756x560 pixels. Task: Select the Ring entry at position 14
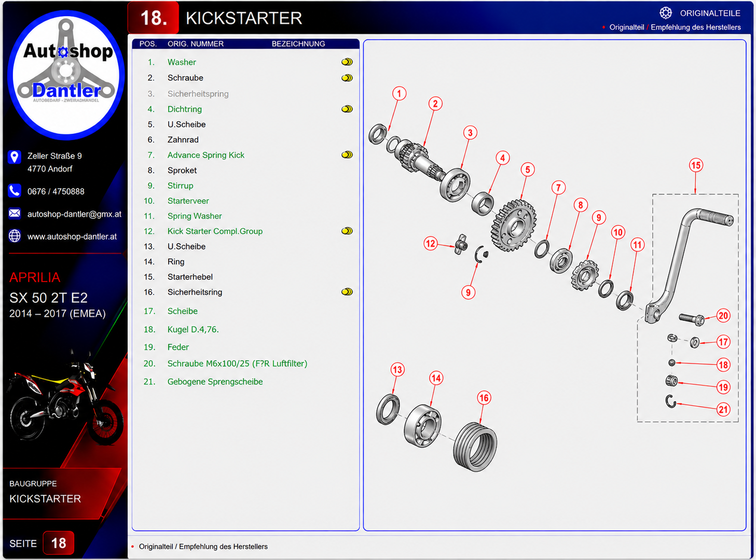[x=176, y=262]
